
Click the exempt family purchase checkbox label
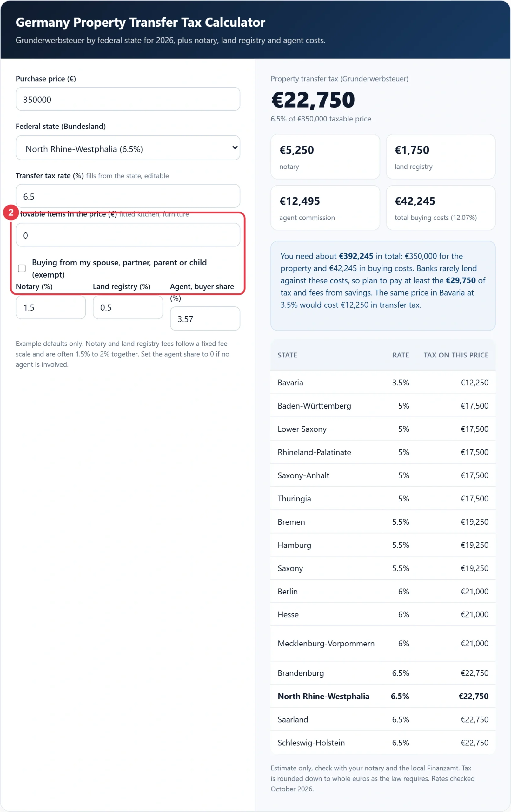coord(119,268)
